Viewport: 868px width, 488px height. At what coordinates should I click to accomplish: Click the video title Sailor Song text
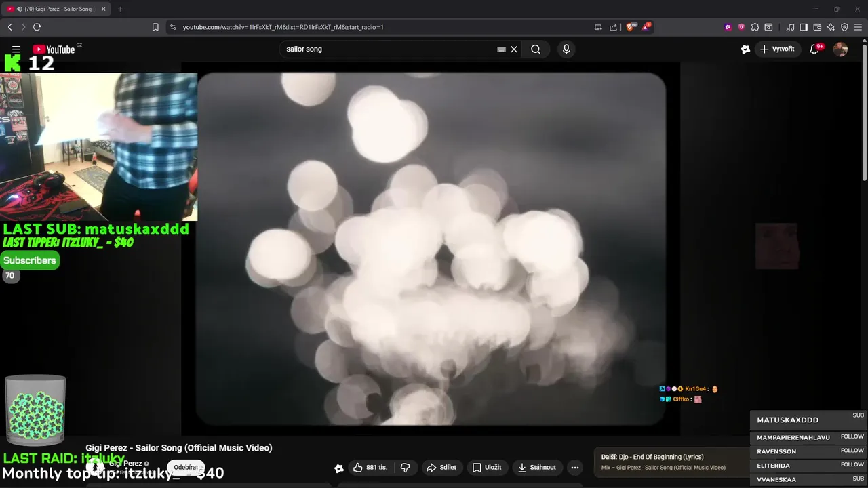pos(179,448)
